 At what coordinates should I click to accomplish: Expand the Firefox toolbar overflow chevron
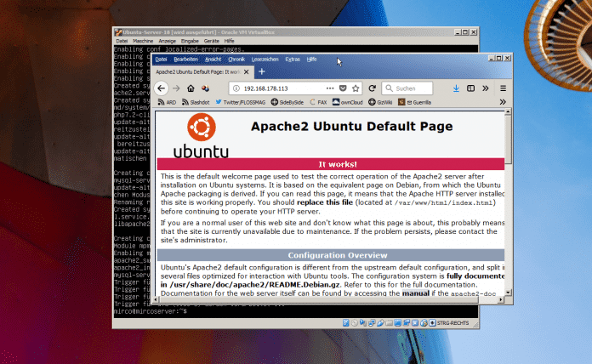click(x=487, y=88)
